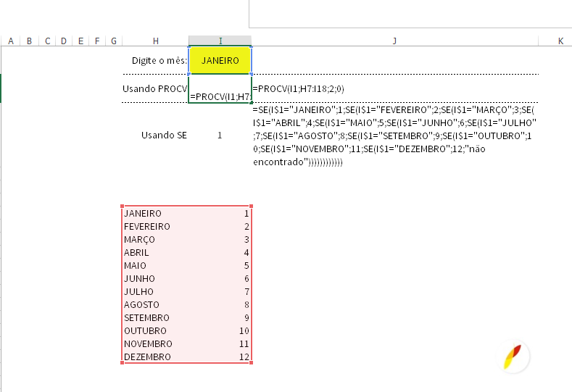Click the 'Usando PROCV' label cell

155,88
